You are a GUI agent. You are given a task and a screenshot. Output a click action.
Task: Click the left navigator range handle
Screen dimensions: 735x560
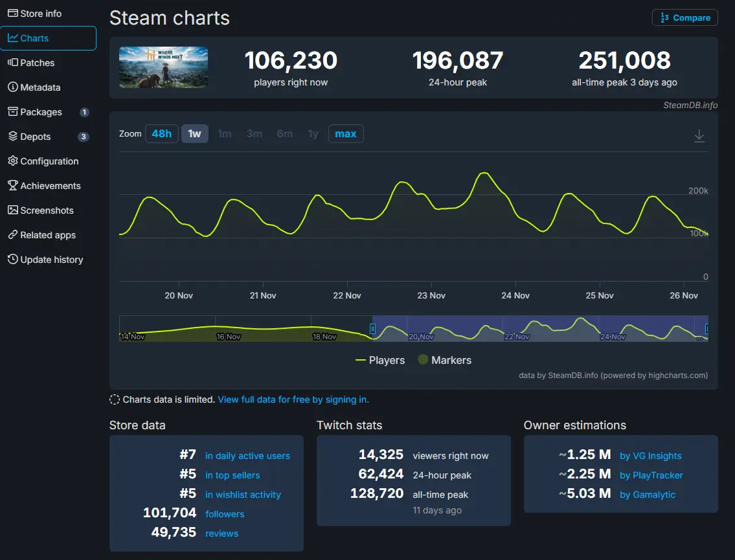pos(372,329)
